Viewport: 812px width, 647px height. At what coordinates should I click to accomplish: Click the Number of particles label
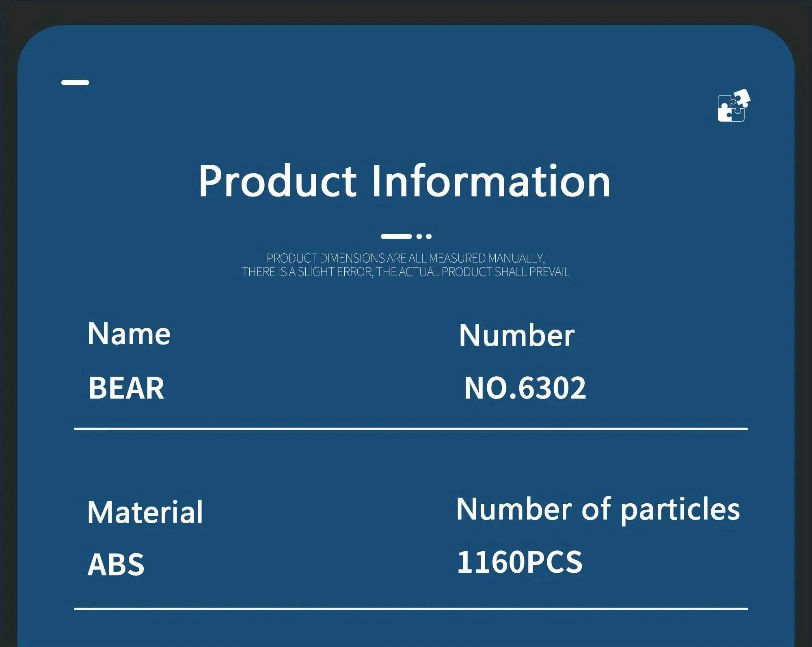pos(598,510)
